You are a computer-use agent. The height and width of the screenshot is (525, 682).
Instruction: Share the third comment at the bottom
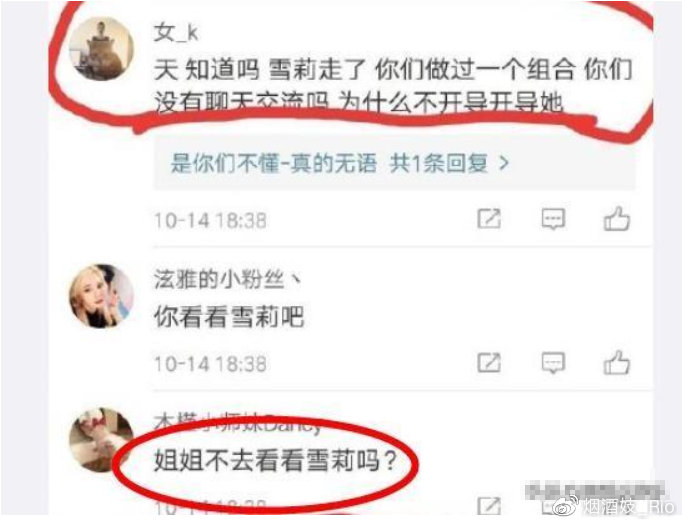489,505
